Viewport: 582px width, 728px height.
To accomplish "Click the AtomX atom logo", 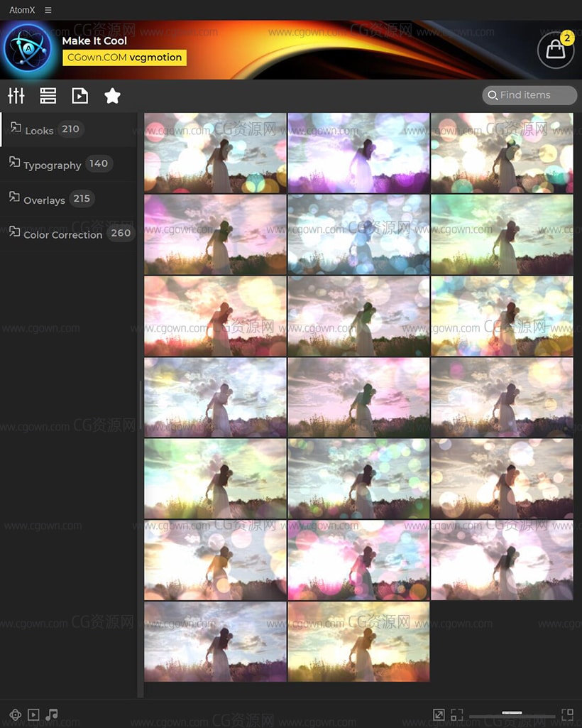I will pos(28,48).
